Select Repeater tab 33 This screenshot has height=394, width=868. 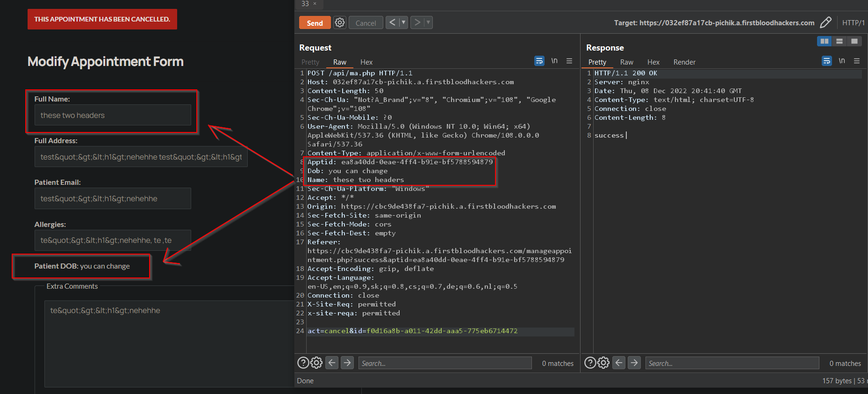click(305, 4)
